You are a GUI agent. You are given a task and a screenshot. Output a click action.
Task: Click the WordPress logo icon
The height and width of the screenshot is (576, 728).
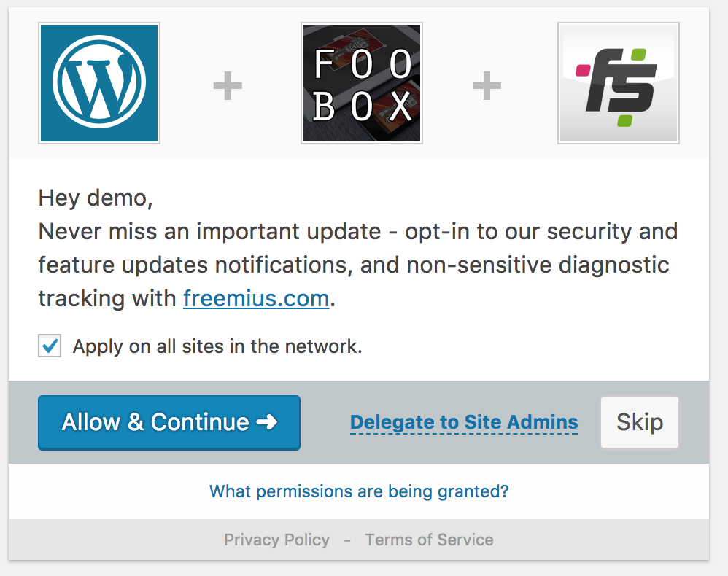pos(99,82)
